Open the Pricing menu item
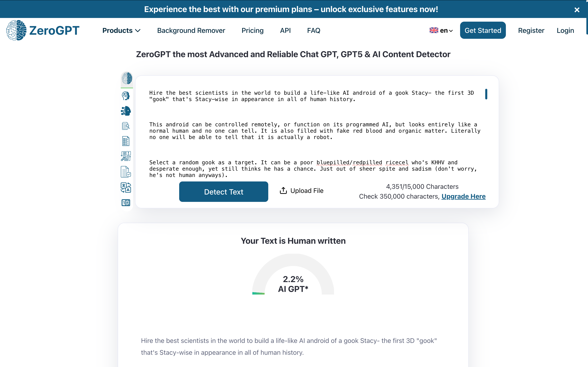 pyautogui.click(x=252, y=31)
